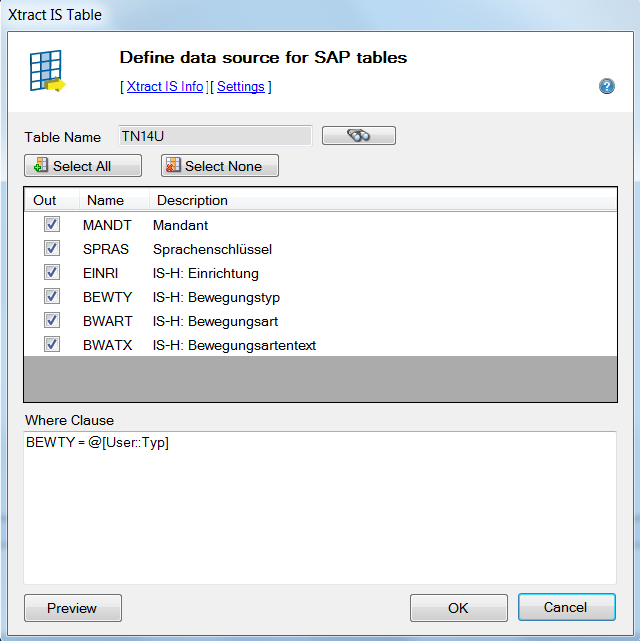Viewport: 640px width, 641px height.
Task: Click the Description column header
Action: (x=383, y=200)
